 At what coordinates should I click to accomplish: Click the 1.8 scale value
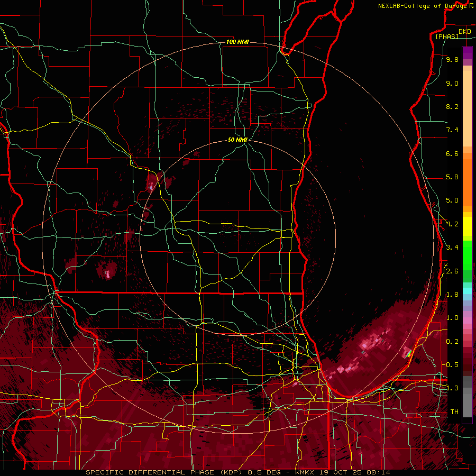[452, 295]
